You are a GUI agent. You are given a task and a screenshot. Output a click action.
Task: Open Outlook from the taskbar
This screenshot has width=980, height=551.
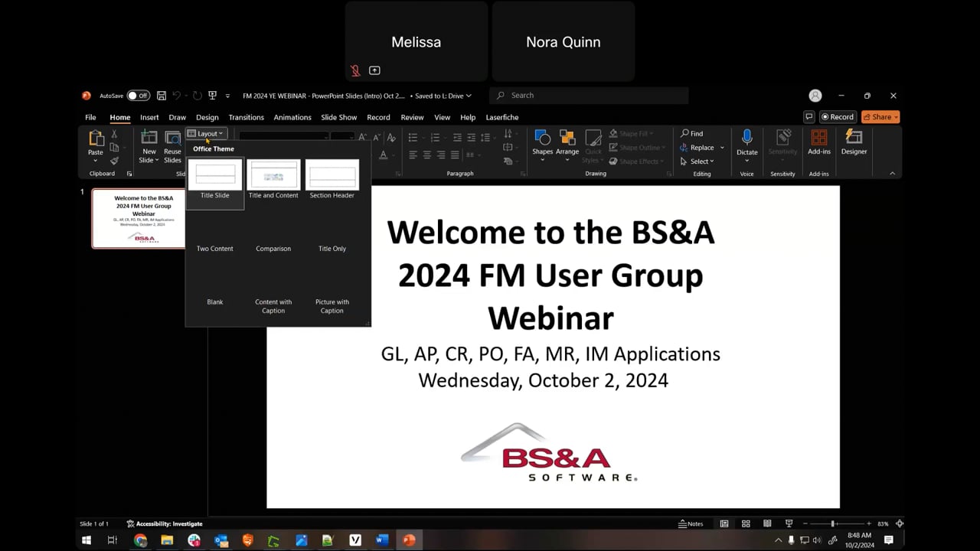coord(221,540)
